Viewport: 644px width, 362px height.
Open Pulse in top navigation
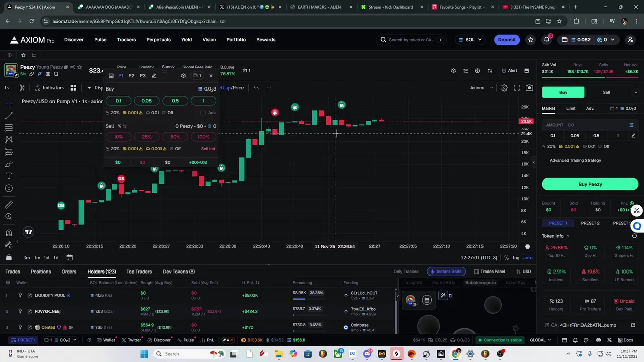[x=100, y=40]
